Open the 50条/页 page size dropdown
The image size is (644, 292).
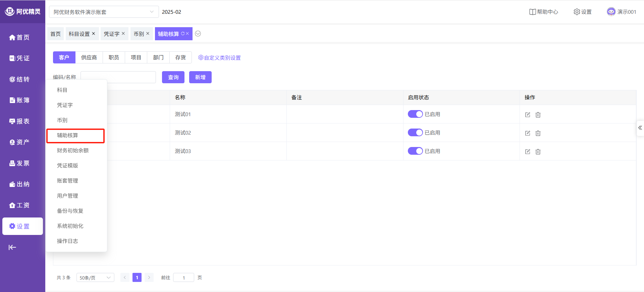coord(95,278)
